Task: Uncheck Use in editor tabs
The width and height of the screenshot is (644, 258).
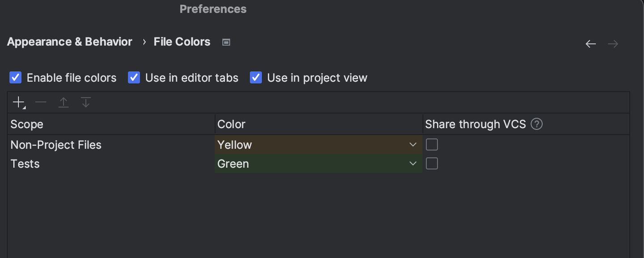Action: coord(134,77)
